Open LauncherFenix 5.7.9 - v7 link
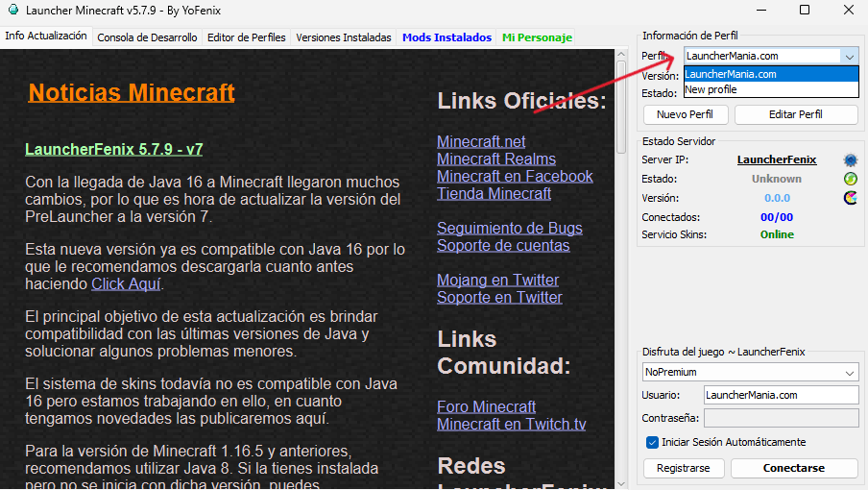Image resolution: width=868 pixels, height=490 pixels. (114, 150)
